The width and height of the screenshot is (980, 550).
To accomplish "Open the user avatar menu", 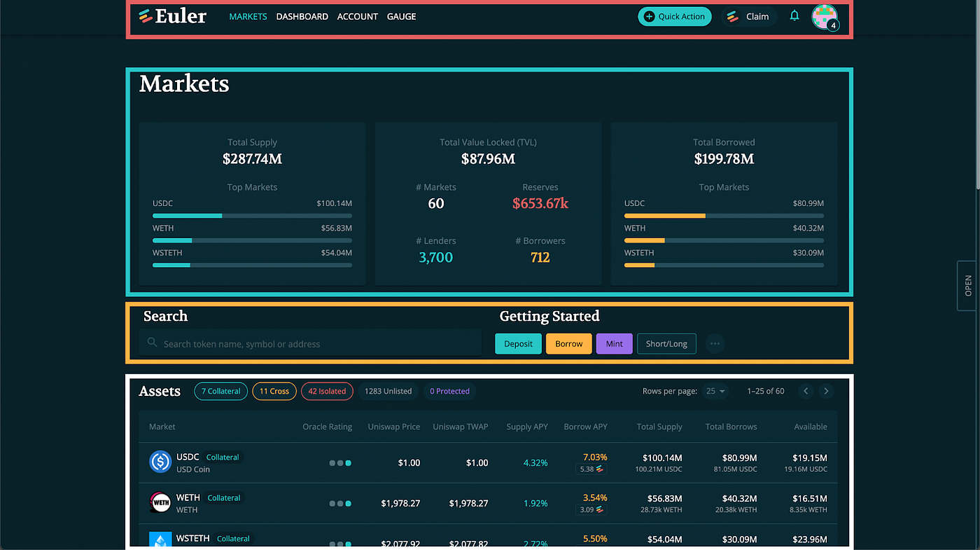I will [x=825, y=17].
